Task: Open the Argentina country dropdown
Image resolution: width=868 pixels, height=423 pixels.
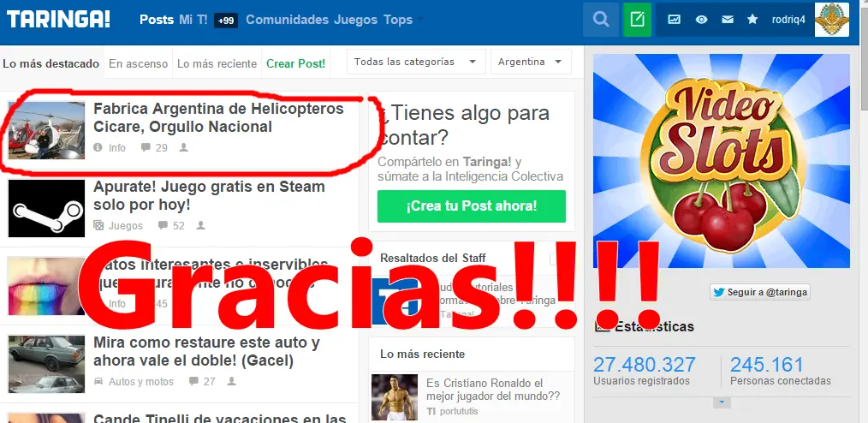Action: click(x=531, y=62)
